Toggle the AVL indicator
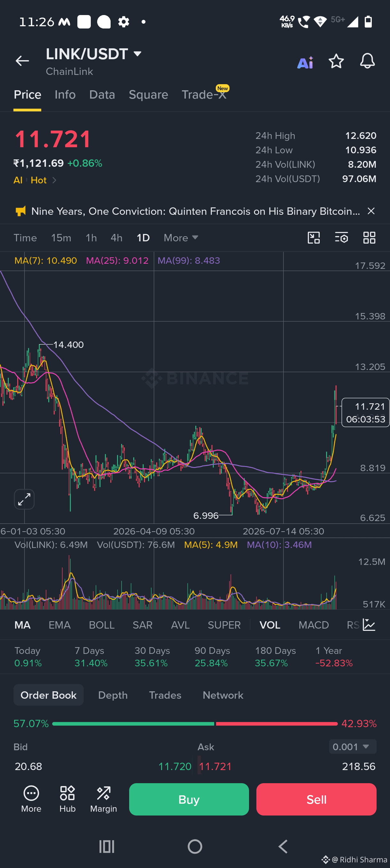This screenshot has height=868, width=390. point(180,625)
